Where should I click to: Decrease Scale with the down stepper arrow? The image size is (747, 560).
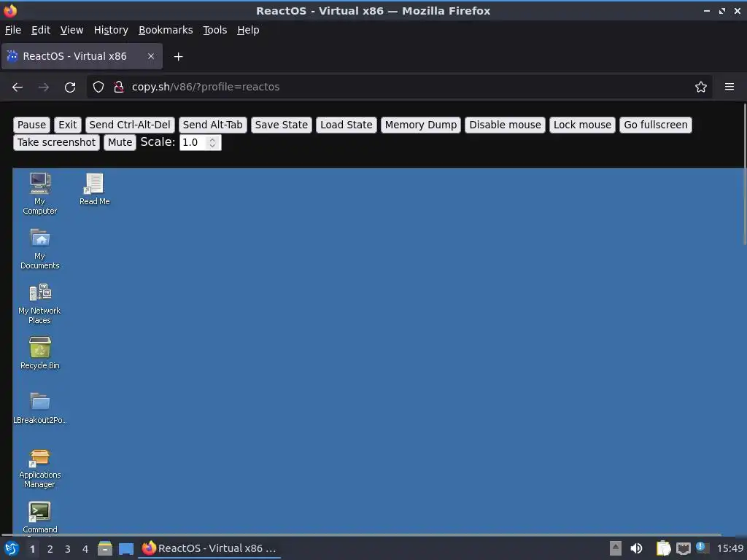(x=212, y=145)
